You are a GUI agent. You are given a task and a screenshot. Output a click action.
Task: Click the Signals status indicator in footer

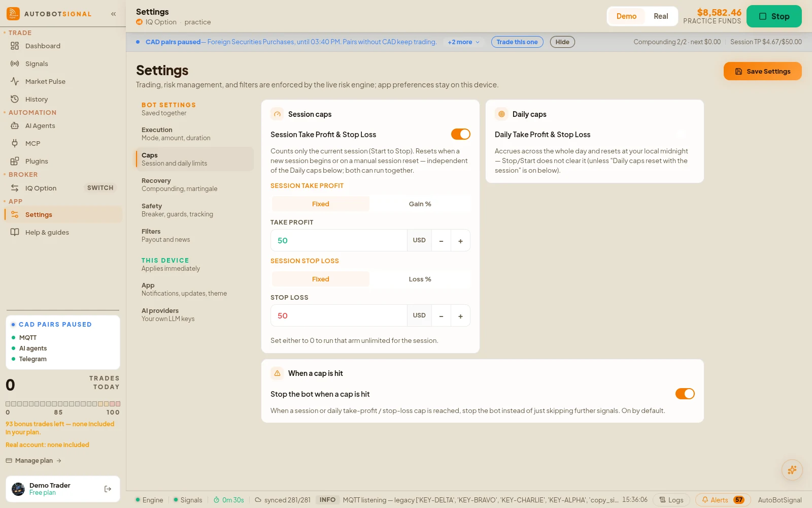click(x=188, y=500)
